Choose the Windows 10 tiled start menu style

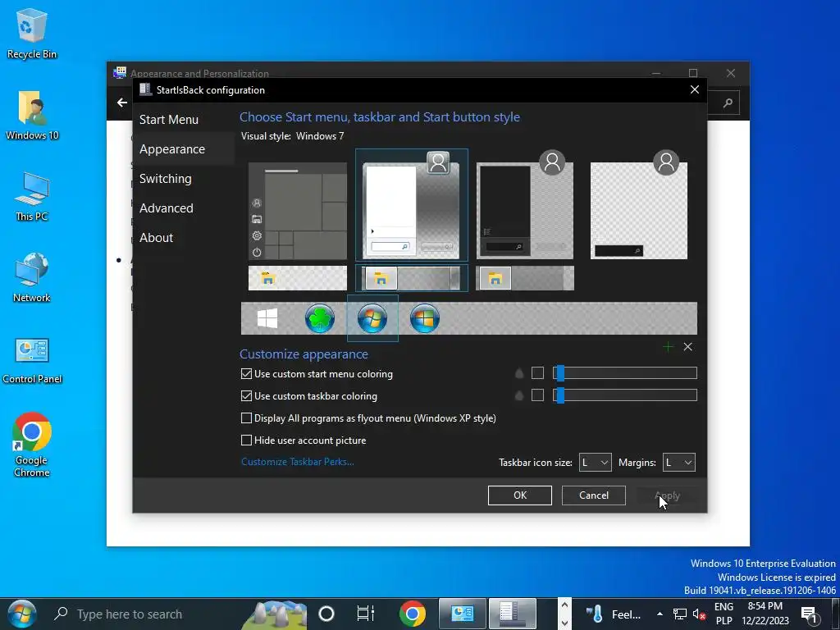(297, 211)
